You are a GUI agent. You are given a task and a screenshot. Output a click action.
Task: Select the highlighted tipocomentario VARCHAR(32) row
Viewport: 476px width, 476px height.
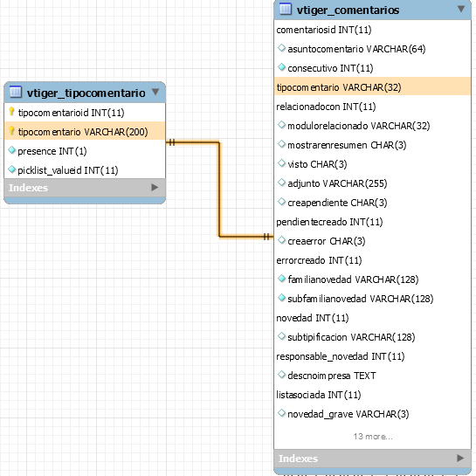coord(372,86)
